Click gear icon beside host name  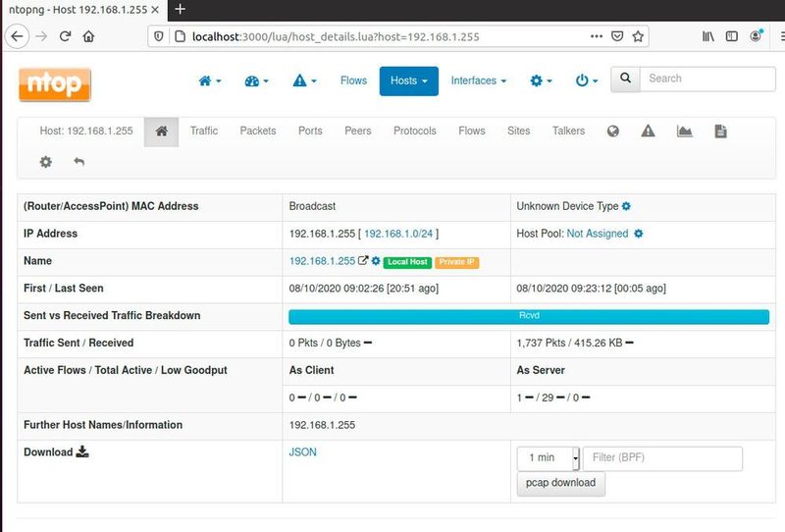[376, 261]
